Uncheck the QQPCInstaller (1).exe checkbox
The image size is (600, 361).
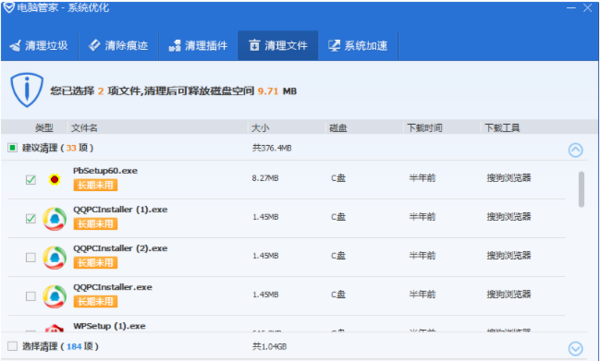click(31, 218)
